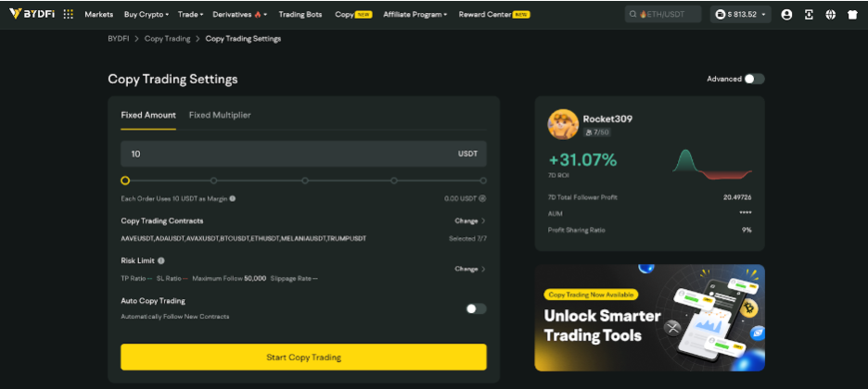Viewport: 868px width, 389px height.
Task: Click the contracts list AAVEUSDT,ADAUSDT text
Action: click(x=244, y=239)
